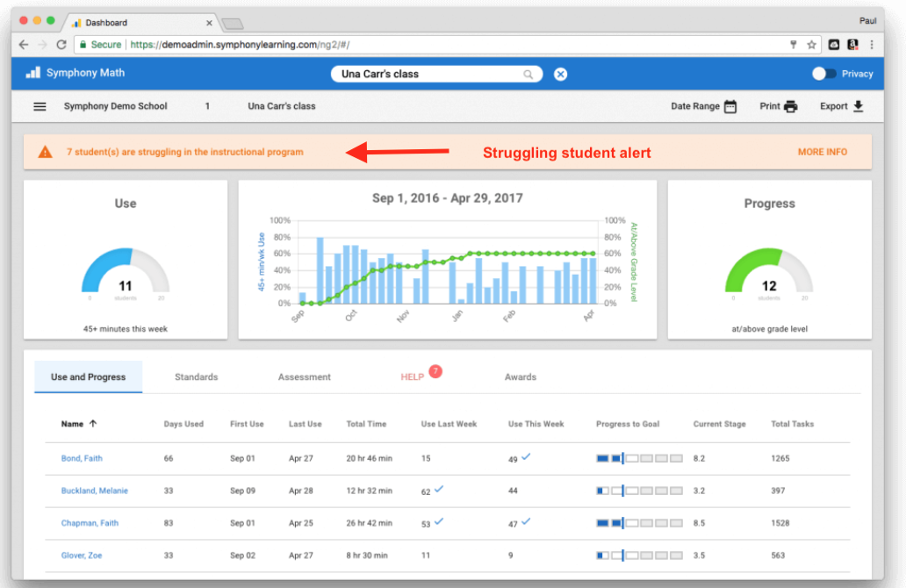Click total time 20 hr 46 min
This screenshot has width=906, height=588.
[x=370, y=458]
